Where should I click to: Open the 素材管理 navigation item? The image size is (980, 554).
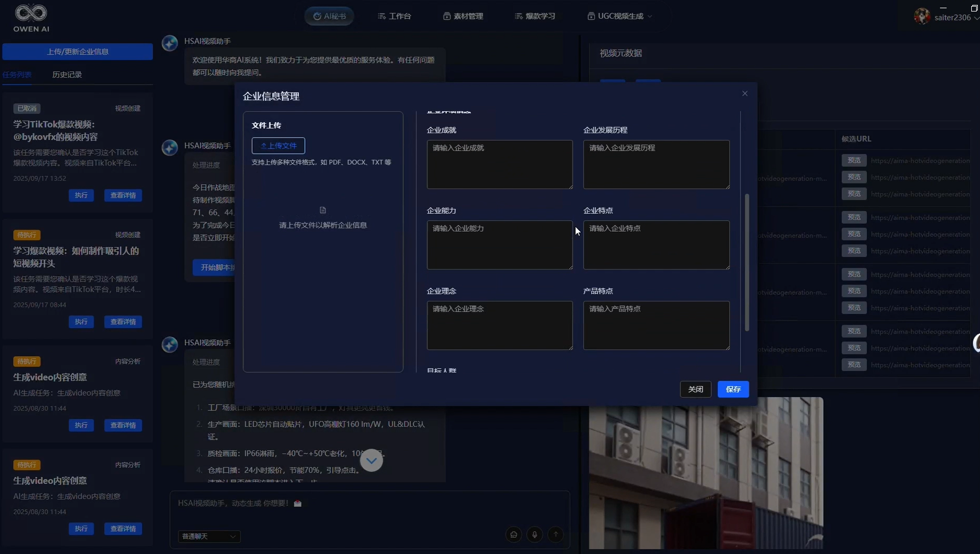(x=463, y=16)
